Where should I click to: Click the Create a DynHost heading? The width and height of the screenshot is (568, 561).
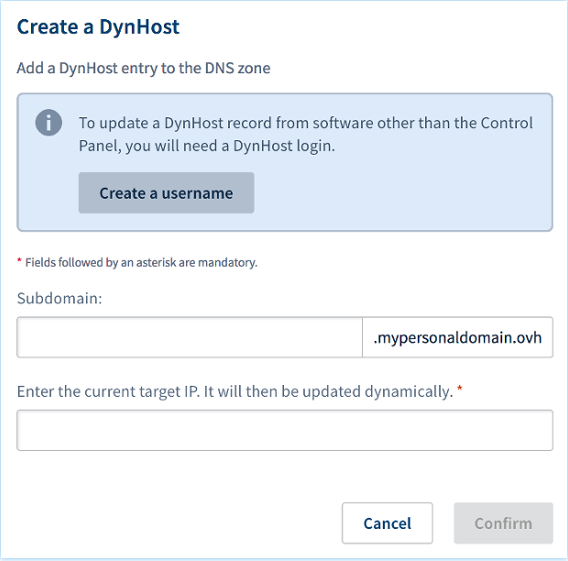pos(98,27)
